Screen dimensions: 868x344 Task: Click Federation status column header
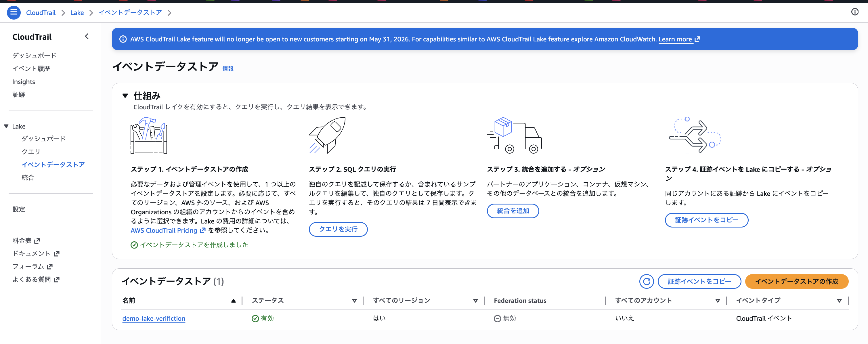tap(520, 301)
